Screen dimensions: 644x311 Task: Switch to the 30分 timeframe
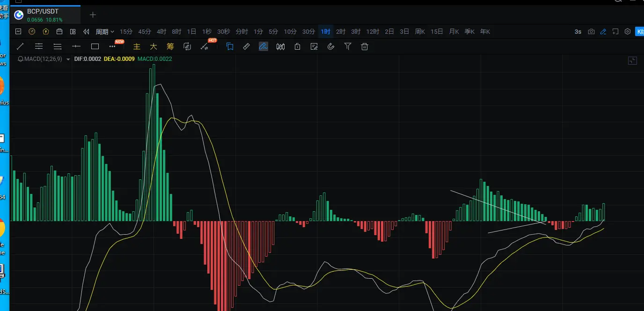pyautogui.click(x=308, y=31)
